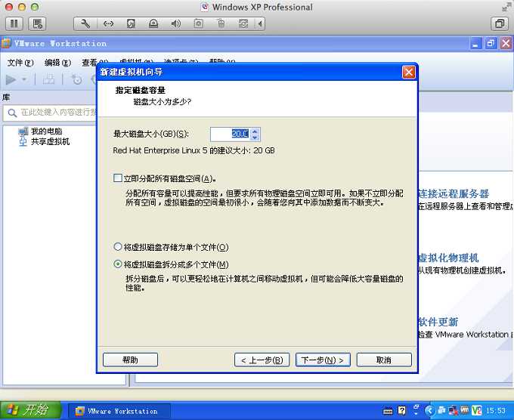Click the USB device icon in Fusion toolbar

(221, 23)
